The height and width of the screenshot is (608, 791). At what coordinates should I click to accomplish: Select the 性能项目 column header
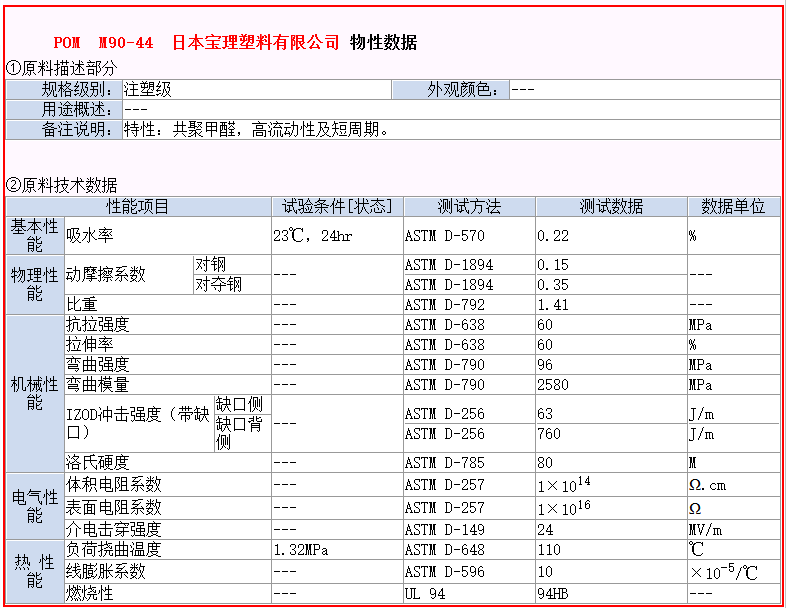tap(138, 207)
